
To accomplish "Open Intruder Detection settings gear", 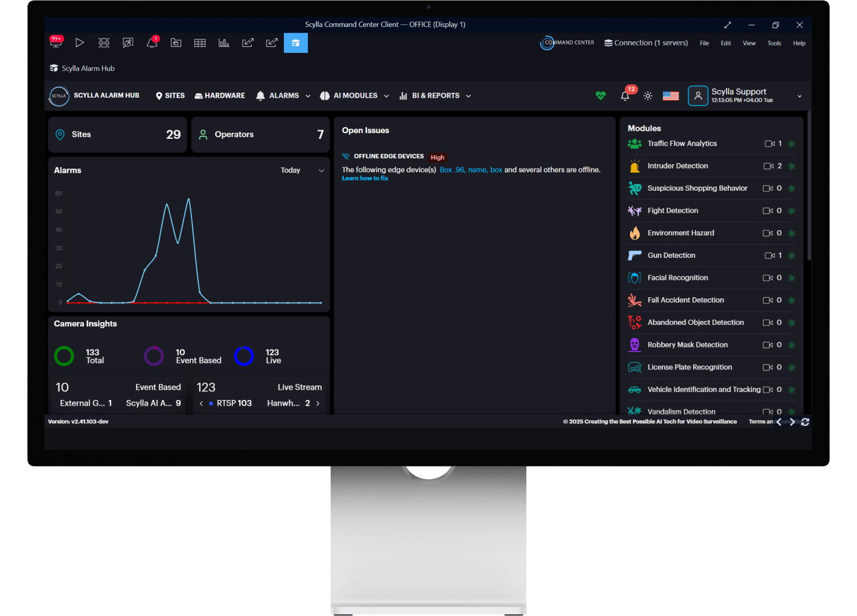I will [792, 166].
